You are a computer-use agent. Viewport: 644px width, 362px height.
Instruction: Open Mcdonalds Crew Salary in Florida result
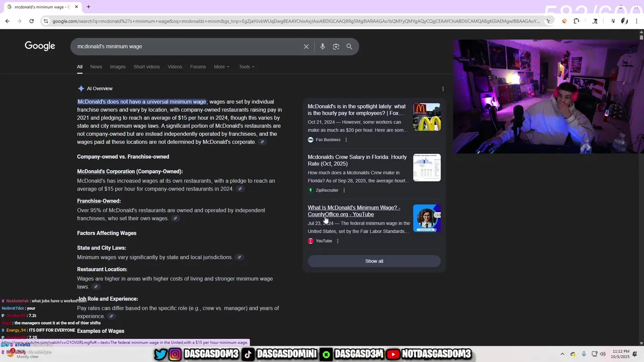[357, 160]
